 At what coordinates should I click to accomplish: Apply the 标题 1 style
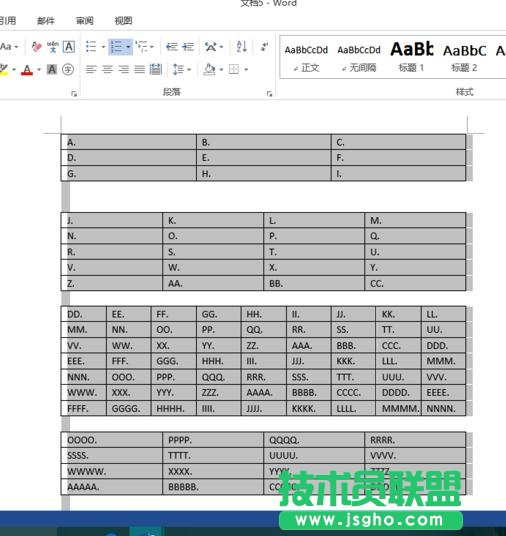(412, 58)
